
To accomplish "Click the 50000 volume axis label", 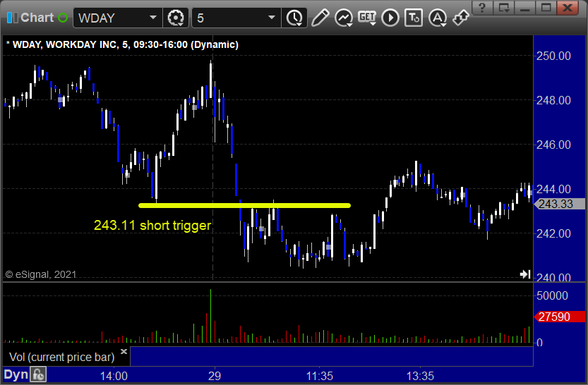I will (552, 296).
